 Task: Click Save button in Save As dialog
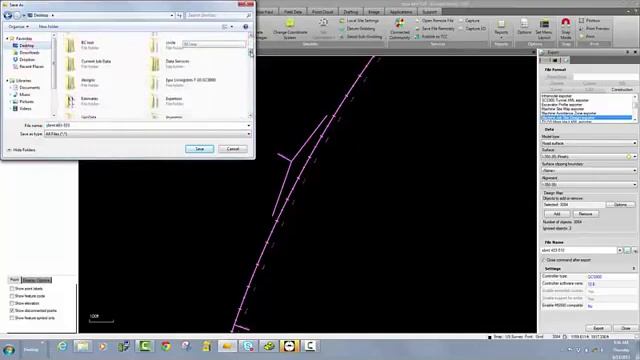pyautogui.click(x=199, y=149)
